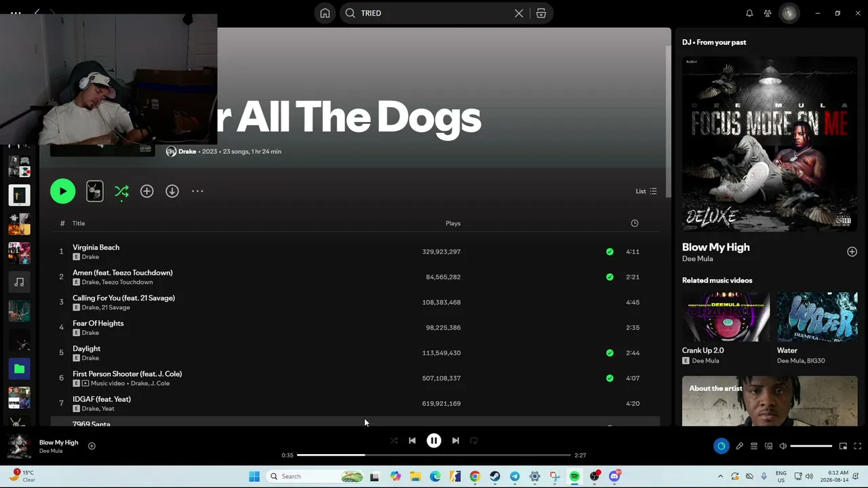868x488 pixels.
Task: Toggle shuffle in the player bar
Action: point(394,441)
